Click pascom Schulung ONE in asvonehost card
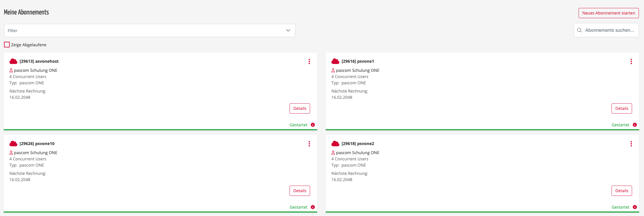This screenshot has height=216, width=644. tap(36, 70)
